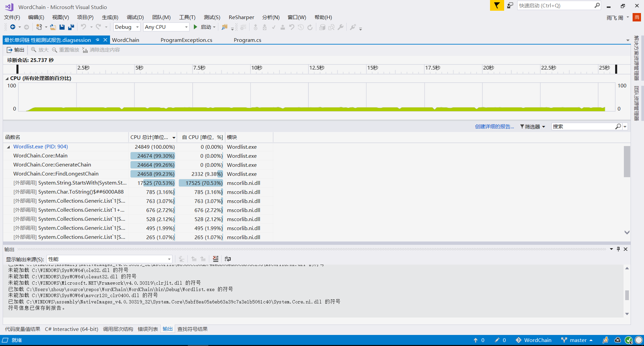Select the System.String.StartsWith row
This screenshot has height=346, width=644.
pyautogui.click(x=138, y=183)
